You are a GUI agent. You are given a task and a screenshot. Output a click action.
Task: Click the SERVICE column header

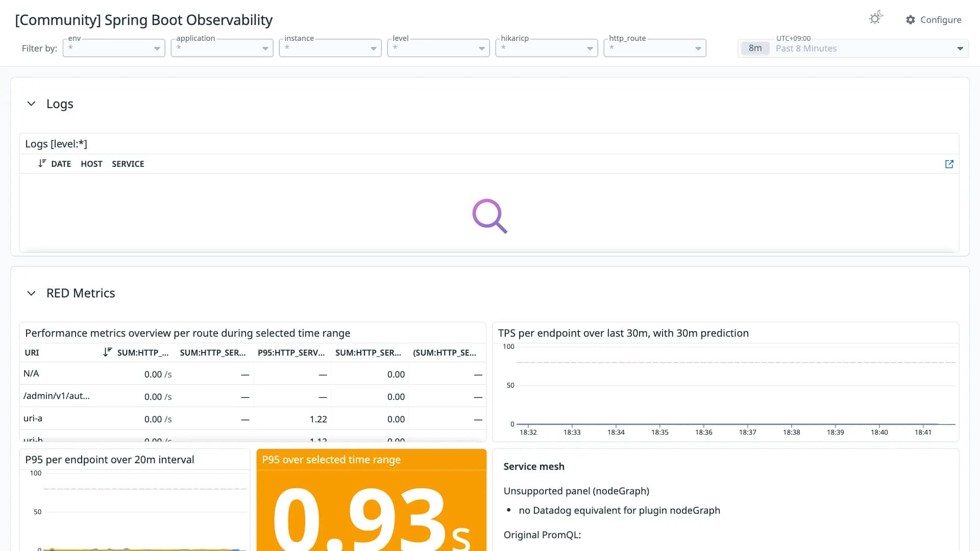tap(128, 164)
